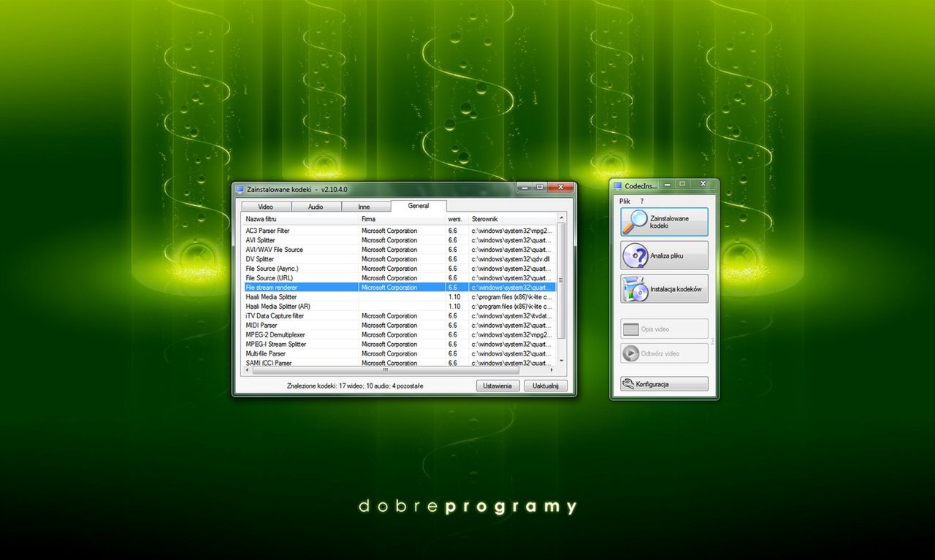Click the highlighted File stream renderer row
This screenshot has height=560, width=935.
pyautogui.click(x=400, y=288)
